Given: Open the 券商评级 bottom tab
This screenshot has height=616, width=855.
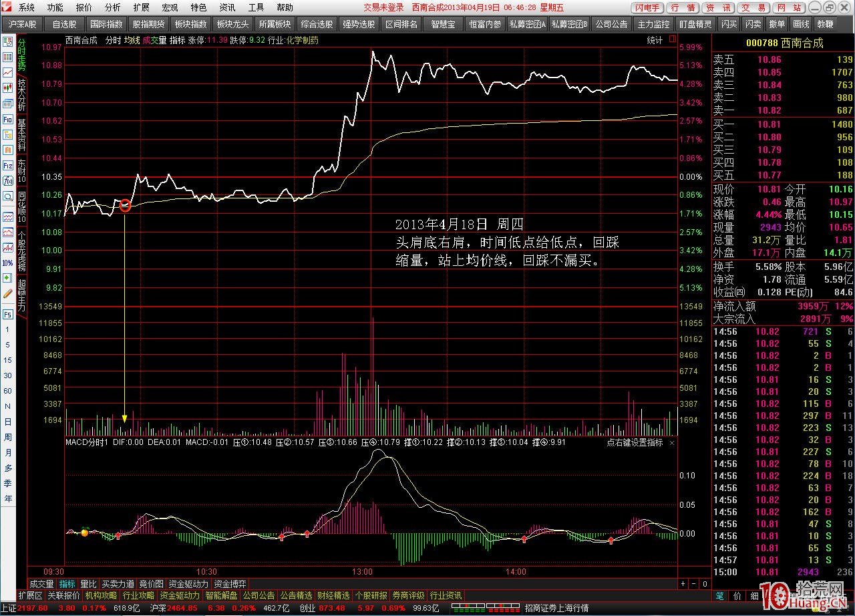Looking at the screenshot, I should tap(408, 595).
